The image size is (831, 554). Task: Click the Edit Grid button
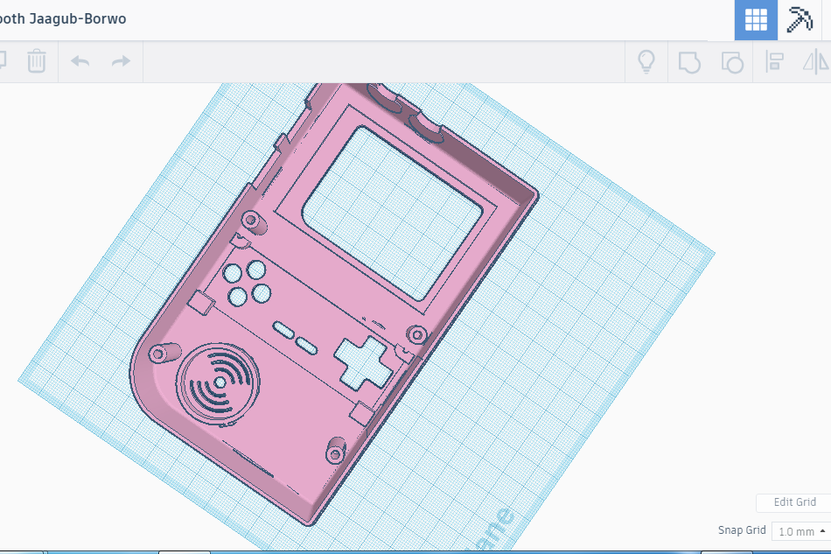[794, 502]
